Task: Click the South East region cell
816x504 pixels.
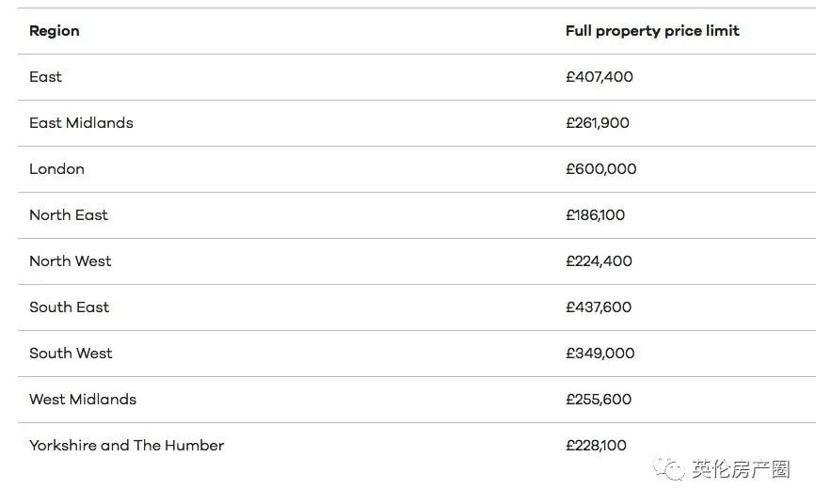Action: (70, 307)
